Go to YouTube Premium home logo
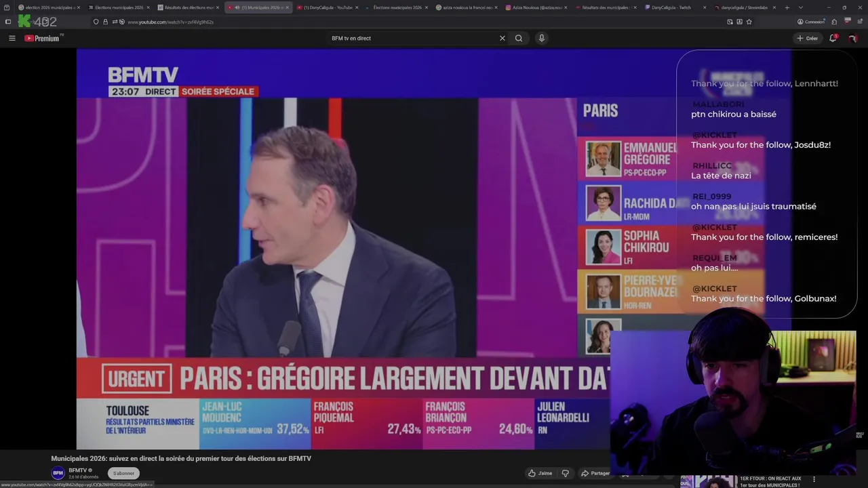Viewport: 868px width, 488px height. point(42,38)
